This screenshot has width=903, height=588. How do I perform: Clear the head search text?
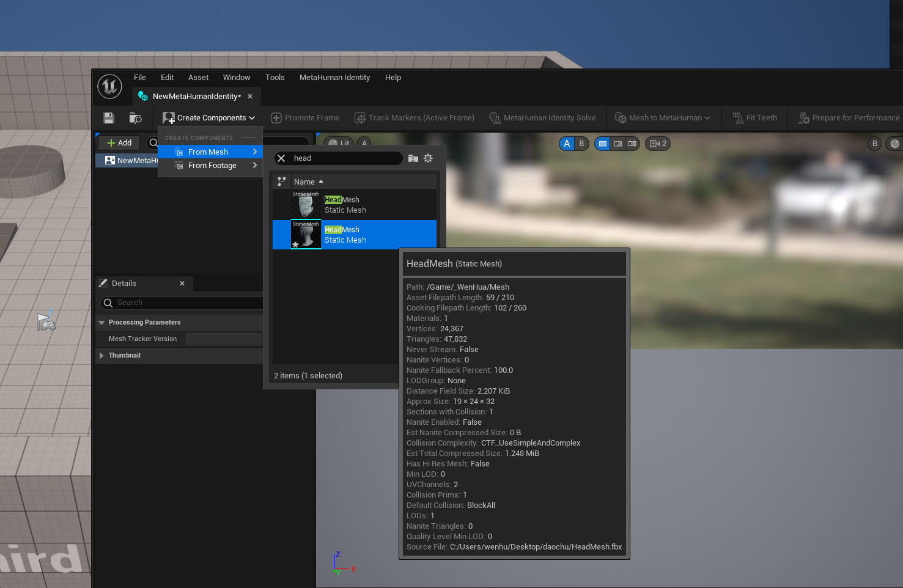281,158
